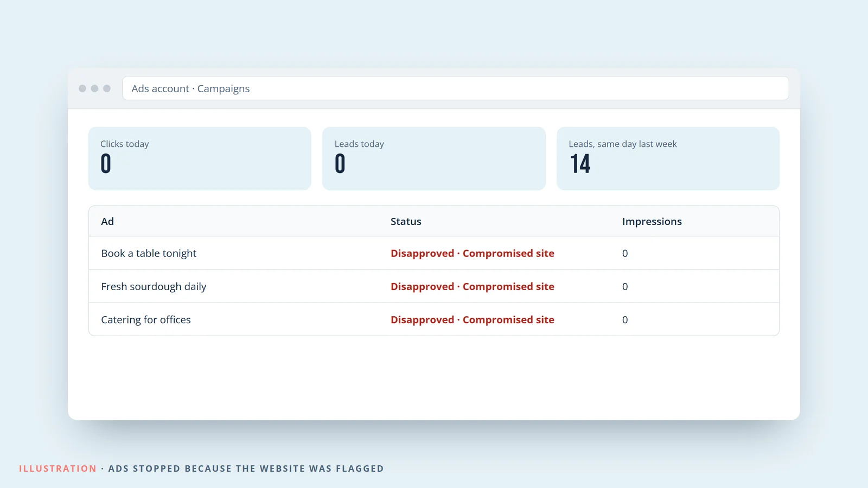Image resolution: width=868 pixels, height=488 pixels.
Task: Open the Book a table tonight ad
Action: [149, 253]
